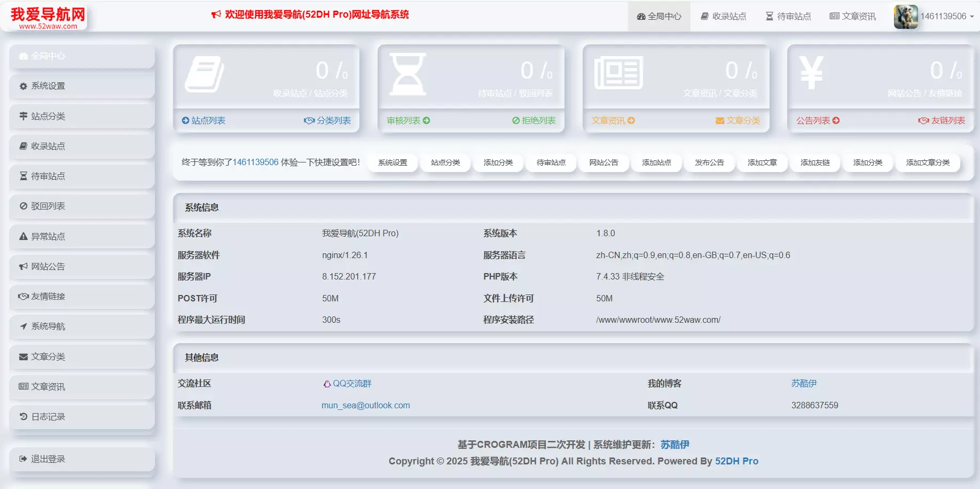The width and height of the screenshot is (980, 489).
Task: Open the 系统设置 gear icon in sidebar
Action: pyautogui.click(x=22, y=86)
